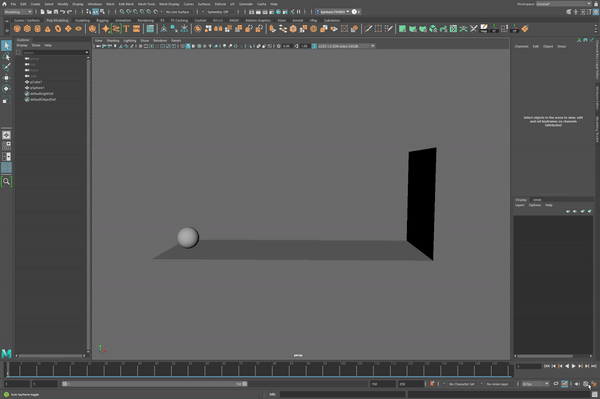Open the search magnifier in left sidebar
The width and height of the screenshot is (600, 399).
tap(7, 182)
